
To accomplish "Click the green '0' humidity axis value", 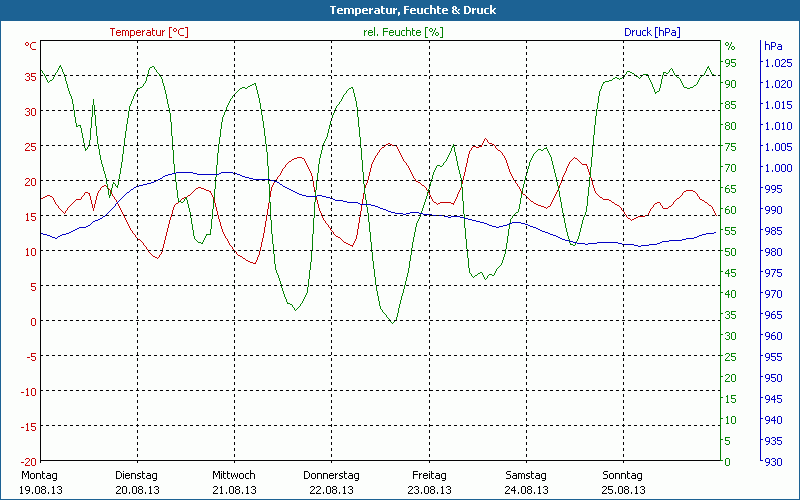I will click(x=728, y=462).
